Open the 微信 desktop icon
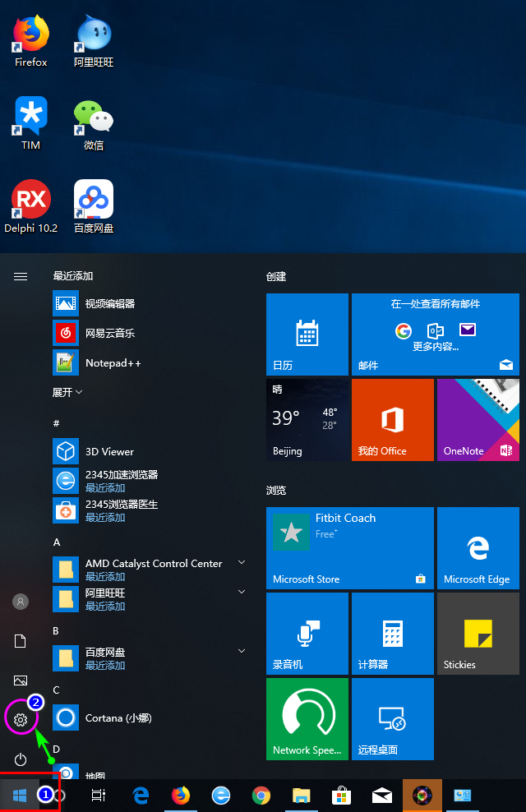This screenshot has width=526, height=812. [x=94, y=124]
